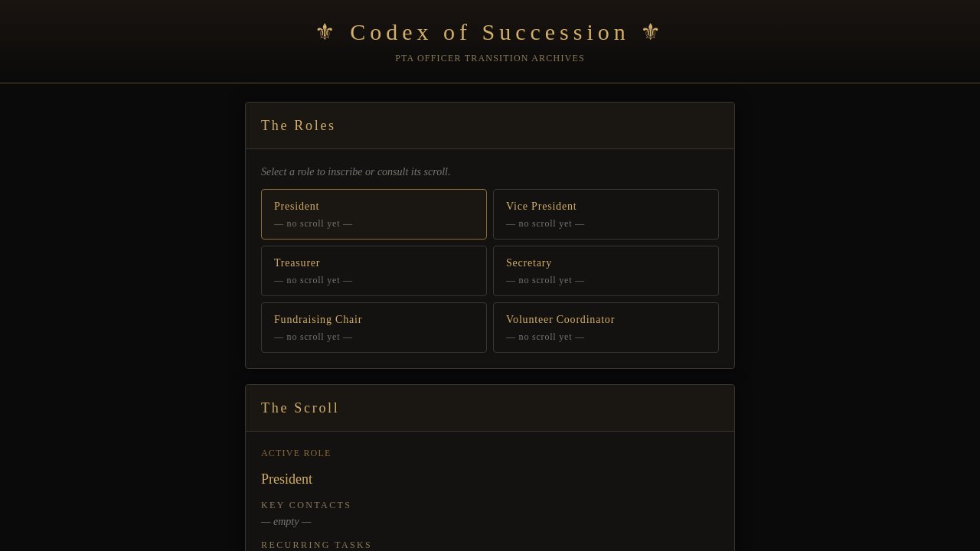Viewport: 980px width, 551px height.
Task: Click the right fleur-de-lis emblem
Action: [x=651, y=32]
